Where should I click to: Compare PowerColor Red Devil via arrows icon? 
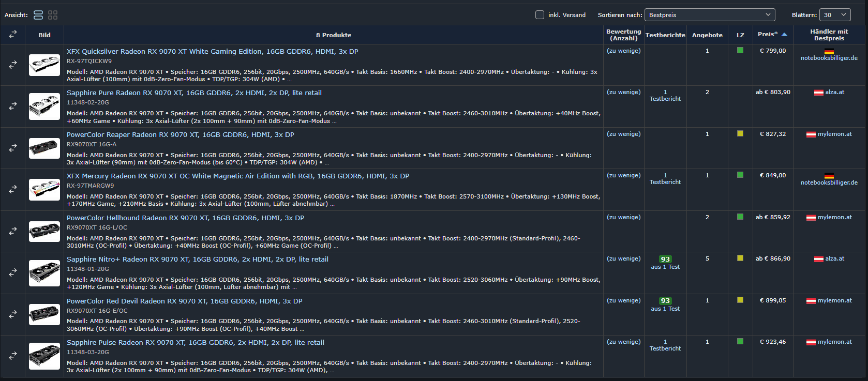[13, 314]
